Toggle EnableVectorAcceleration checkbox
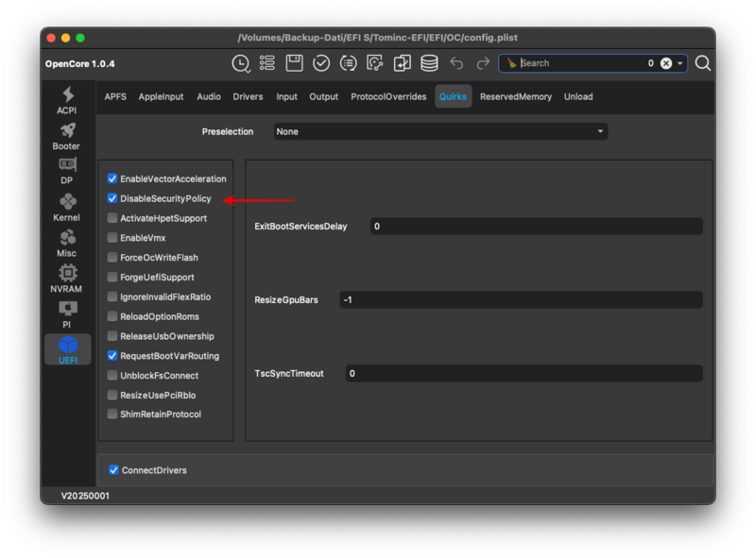Image resolution: width=756 pixels, height=558 pixels. pos(112,178)
